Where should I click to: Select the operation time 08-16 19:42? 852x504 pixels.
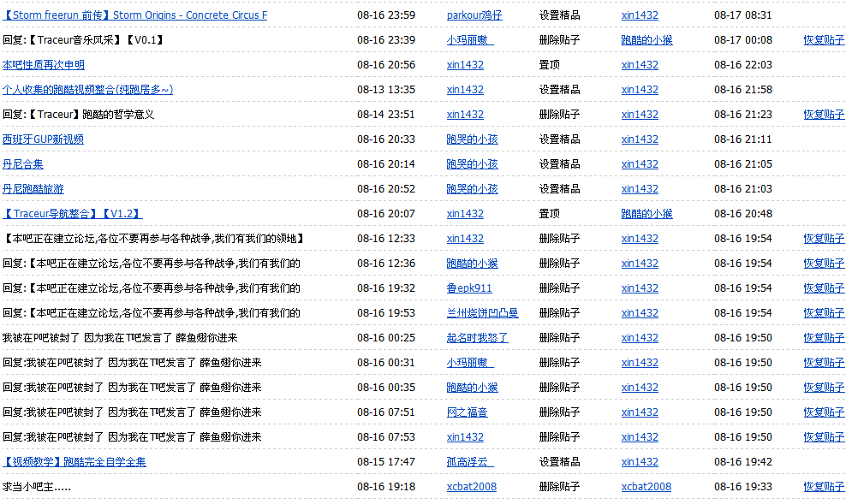click(x=742, y=462)
